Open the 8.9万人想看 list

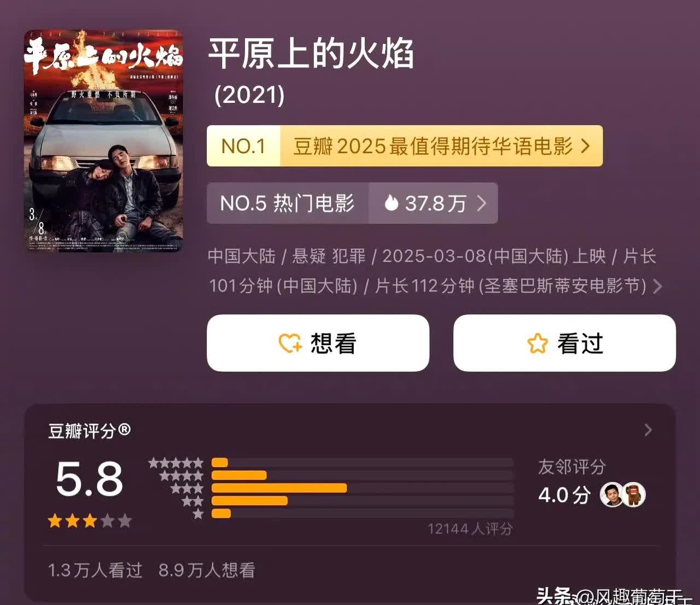click(x=207, y=571)
